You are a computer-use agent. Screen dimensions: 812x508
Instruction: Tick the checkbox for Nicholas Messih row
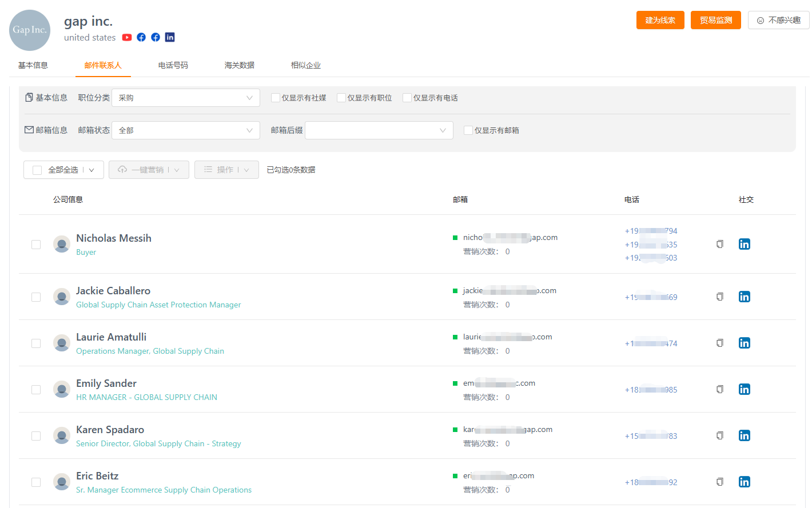pyautogui.click(x=36, y=245)
